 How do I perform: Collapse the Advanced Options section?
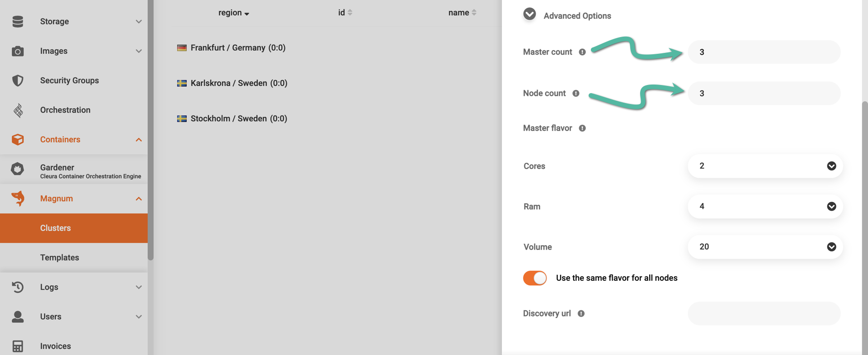[529, 14]
